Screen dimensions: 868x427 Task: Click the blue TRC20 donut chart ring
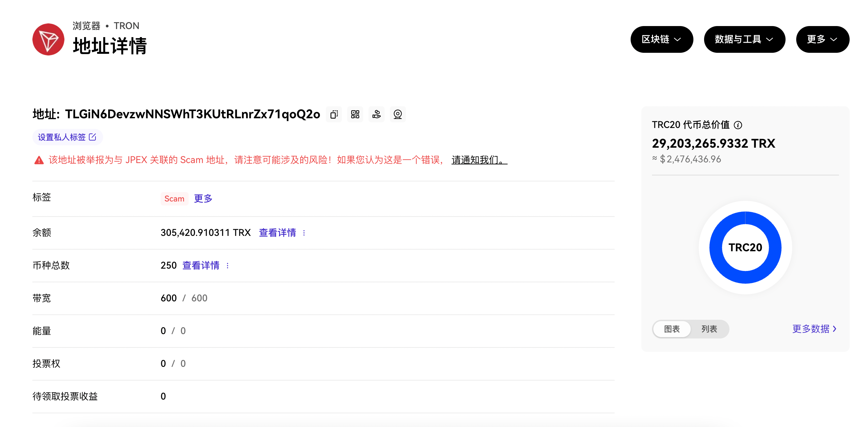(x=716, y=248)
